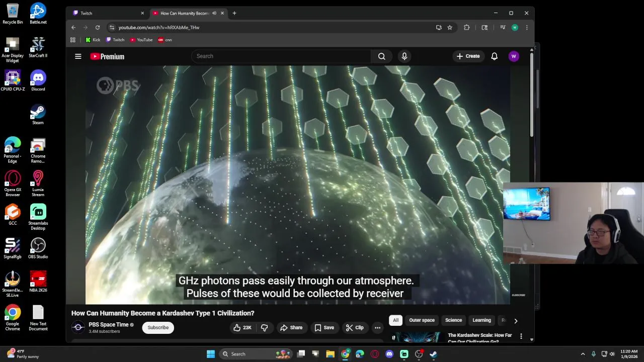Open Steam desktop shortcut

pyautogui.click(x=38, y=114)
